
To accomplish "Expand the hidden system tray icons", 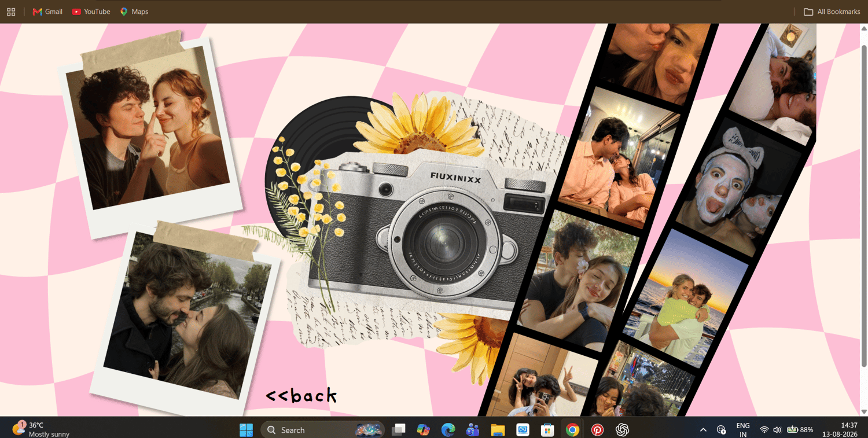I will 703,430.
